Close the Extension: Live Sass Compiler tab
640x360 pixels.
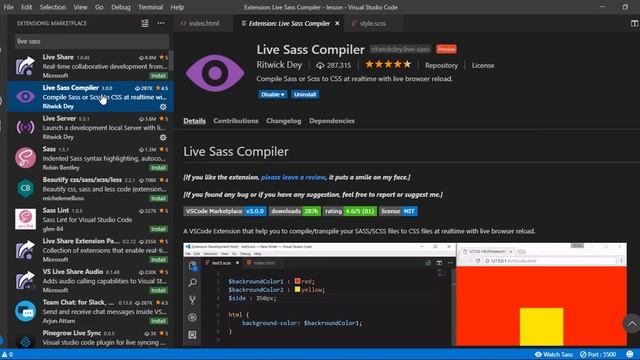pyautogui.click(x=337, y=23)
